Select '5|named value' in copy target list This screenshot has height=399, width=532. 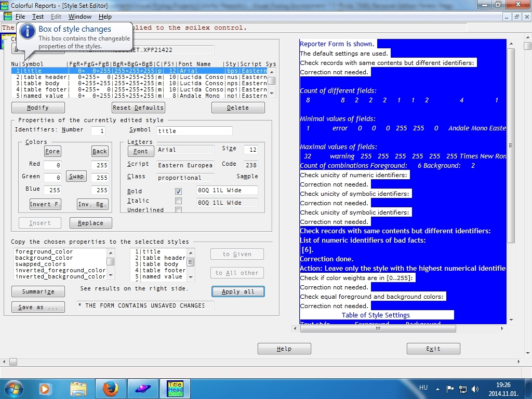click(159, 276)
